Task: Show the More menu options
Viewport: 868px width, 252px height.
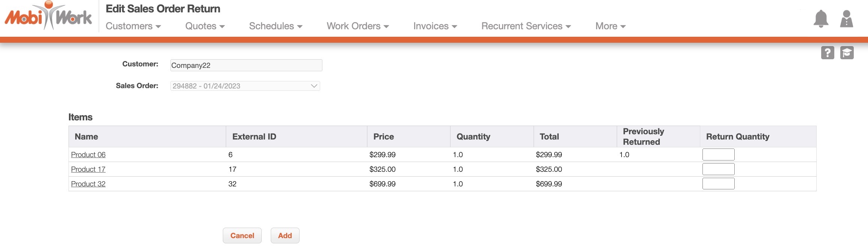Action: point(610,26)
